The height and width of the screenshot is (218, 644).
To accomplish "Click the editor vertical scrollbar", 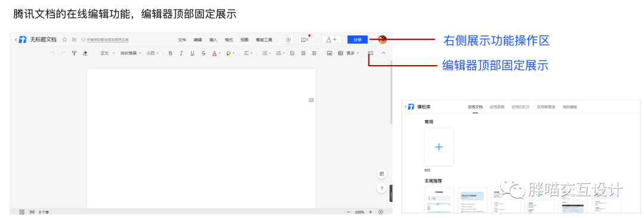I will pos(391,92).
